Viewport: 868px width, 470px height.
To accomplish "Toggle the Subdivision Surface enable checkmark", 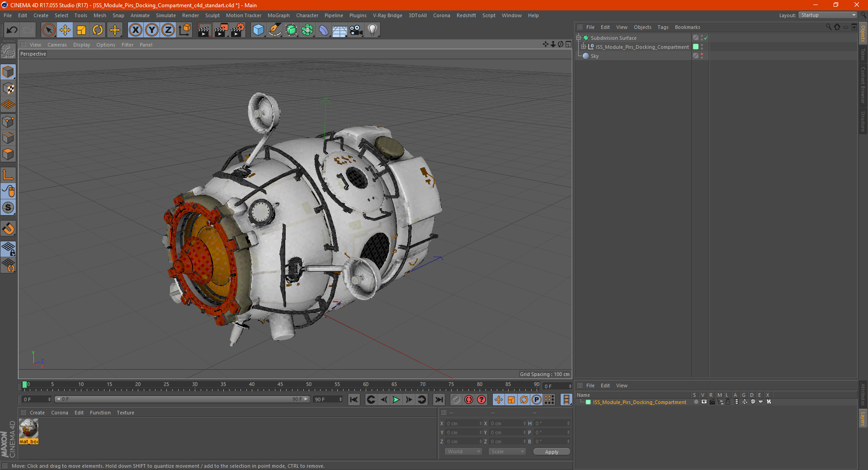I will pos(706,38).
